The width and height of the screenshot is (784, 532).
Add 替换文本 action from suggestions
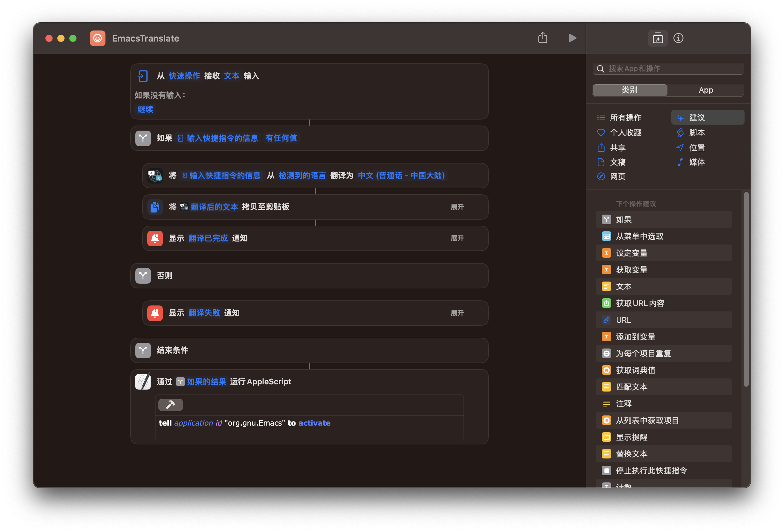[x=664, y=454]
